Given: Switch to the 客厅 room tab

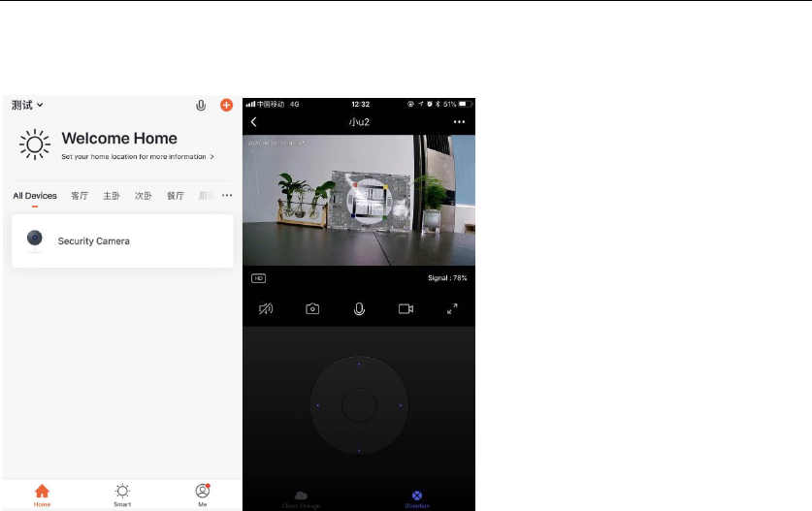Looking at the screenshot, I should click(80, 196).
